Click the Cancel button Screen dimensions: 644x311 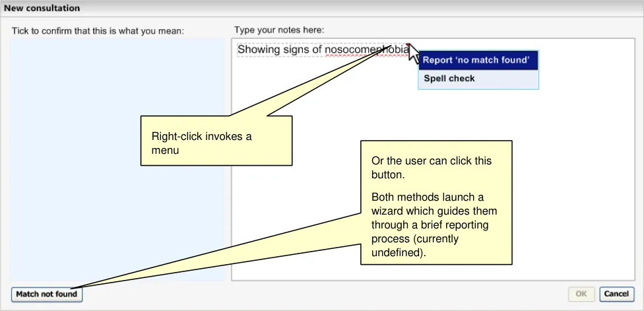pos(616,294)
